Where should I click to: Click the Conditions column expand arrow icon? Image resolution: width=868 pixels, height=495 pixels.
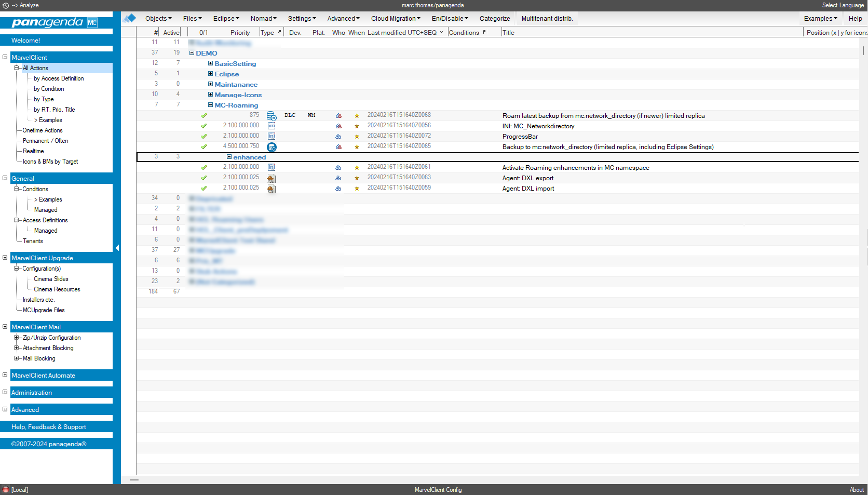tap(484, 32)
